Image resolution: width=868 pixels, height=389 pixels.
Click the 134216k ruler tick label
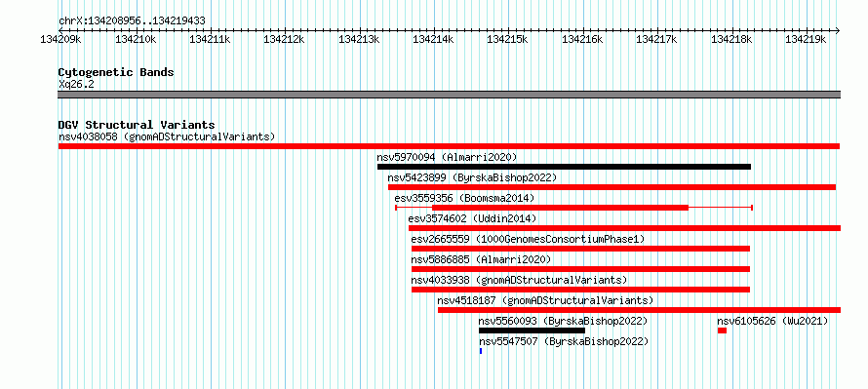pyautogui.click(x=583, y=39)
